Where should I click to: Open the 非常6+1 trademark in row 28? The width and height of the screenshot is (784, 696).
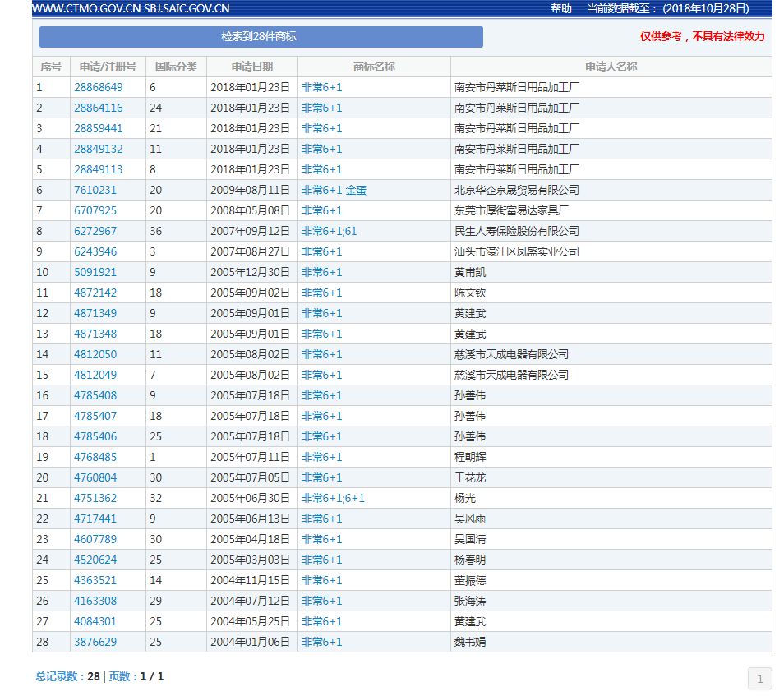coord(322,642)
